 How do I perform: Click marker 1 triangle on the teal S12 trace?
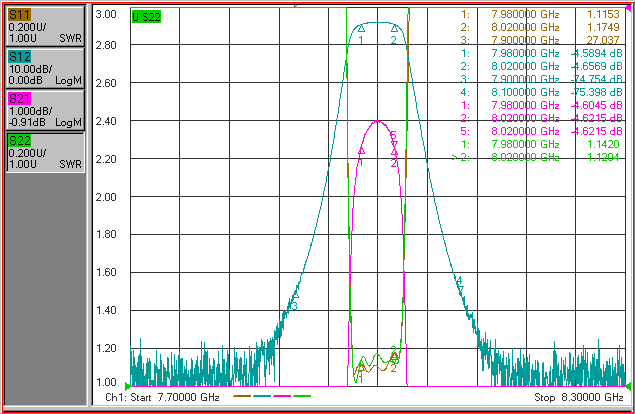click(x=361, y=28)
